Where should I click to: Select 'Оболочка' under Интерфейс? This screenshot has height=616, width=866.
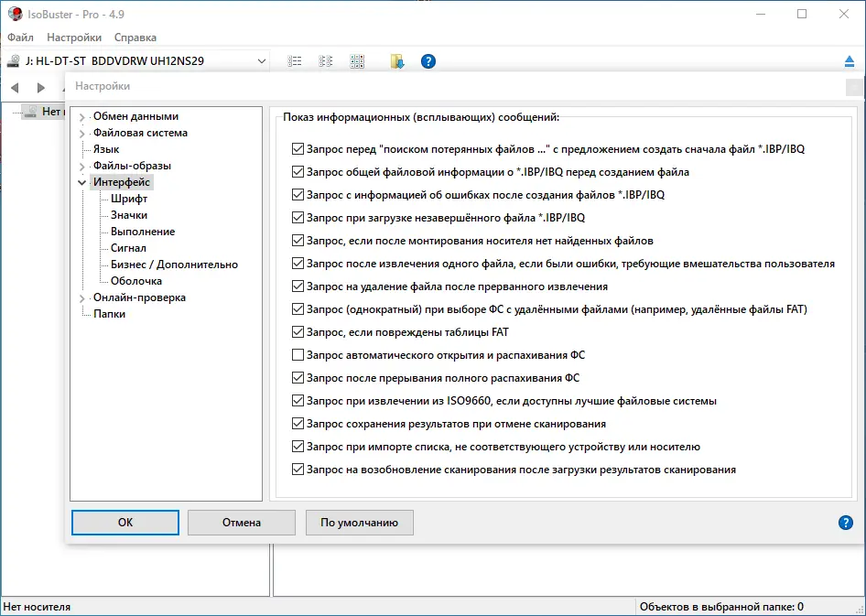pos(135,281)
